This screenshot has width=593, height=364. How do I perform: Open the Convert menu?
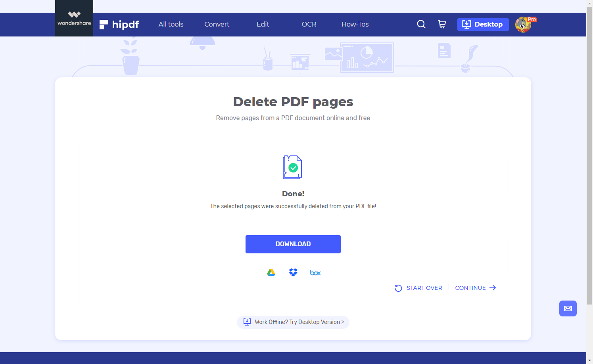tap(217, 24)
